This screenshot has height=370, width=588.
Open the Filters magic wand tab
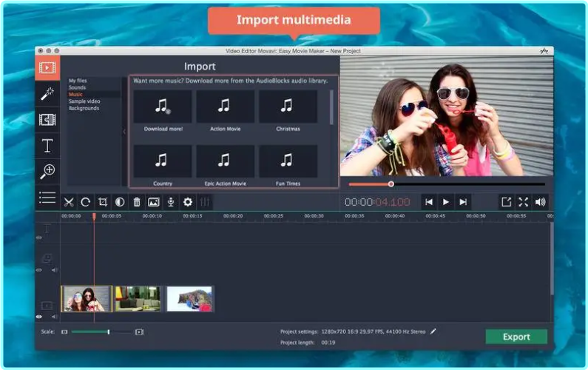47,94
